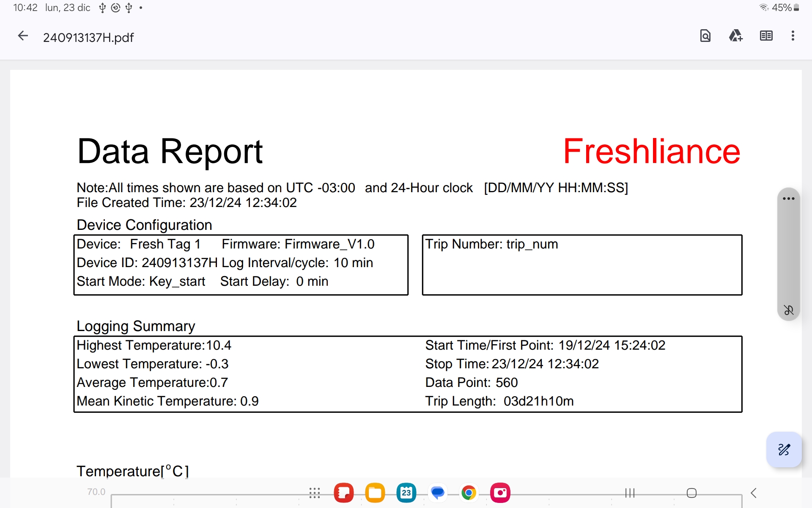Select File Created Time line
Viewport: 812px width, 508px height.
click(187, 203)
